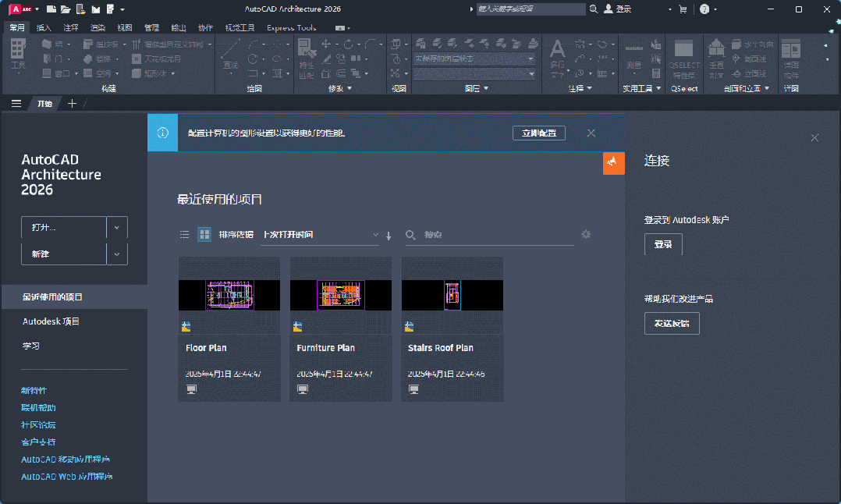This screenshot has height=504, width=841.
Task: Click the 发送反馈 button
Action: point(672,323)
